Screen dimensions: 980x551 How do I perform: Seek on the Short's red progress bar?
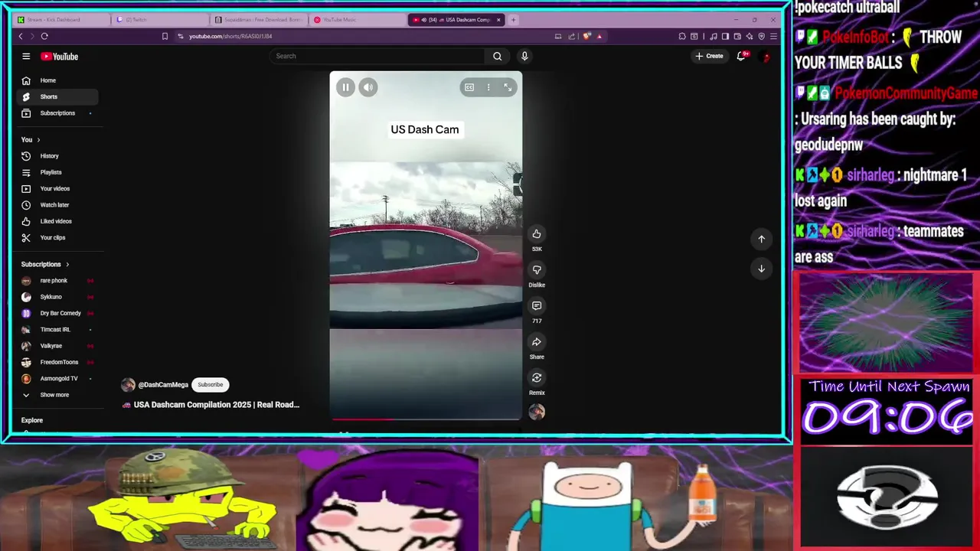click(x=426, y=419)
